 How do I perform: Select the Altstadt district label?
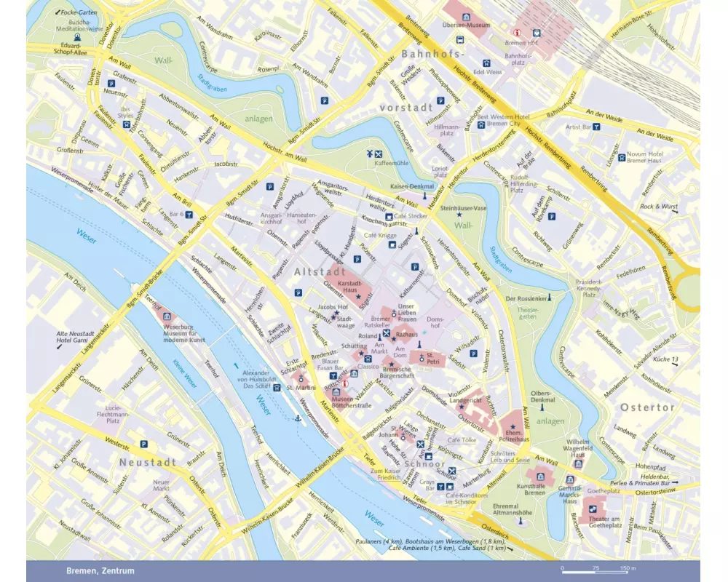(x=317, y=271)
